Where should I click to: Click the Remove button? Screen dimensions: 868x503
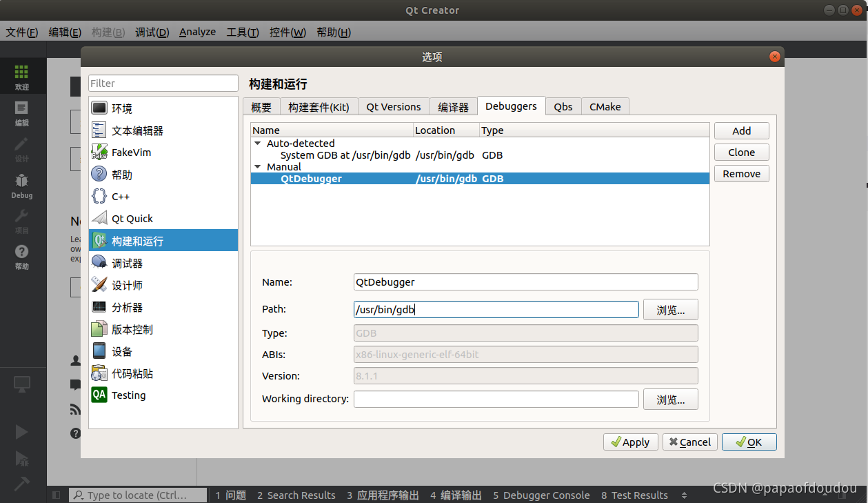[x=741, y=173]
